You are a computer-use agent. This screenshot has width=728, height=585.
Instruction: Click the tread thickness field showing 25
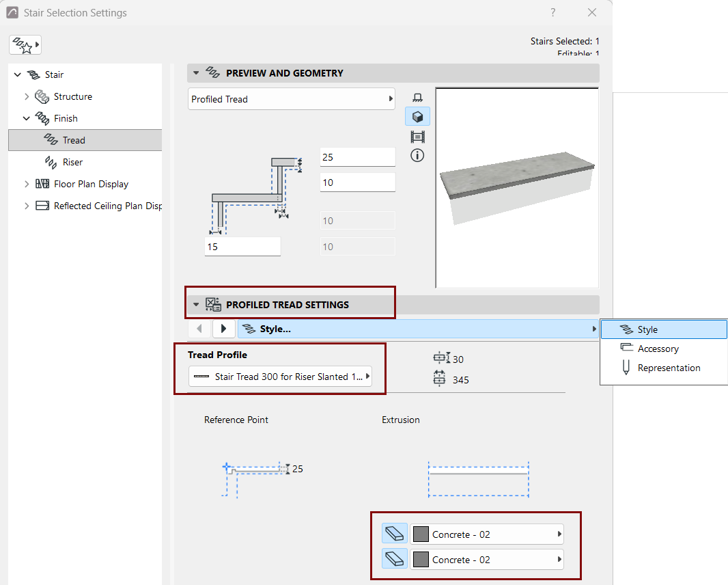coord(357,157)
